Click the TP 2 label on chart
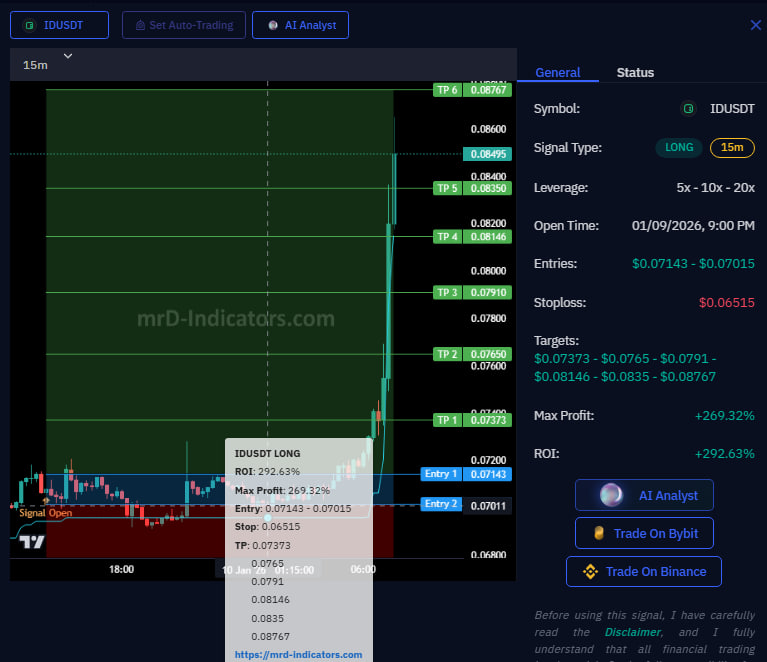The height and width of the screenshot is (662, 767). [447, 354]
